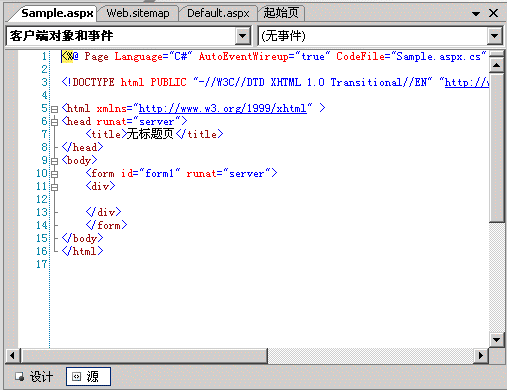Collapse the div element outline node
Image resolution: width=507 pixels, height=390 pixels.
point(55,187)
